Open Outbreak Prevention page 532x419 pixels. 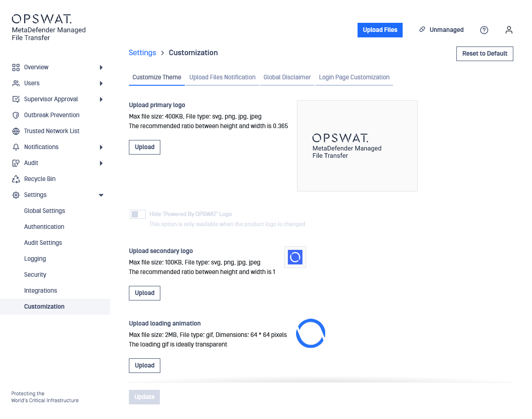point(51,115)
